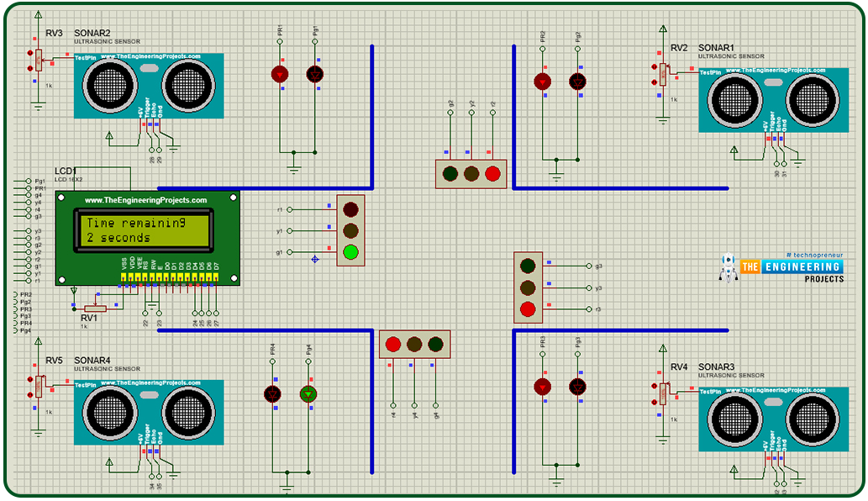Click the ground symbol beside SONAR2 Gnd pin
The width and height of the screenshot is (868, 501).
click(173, 148)
